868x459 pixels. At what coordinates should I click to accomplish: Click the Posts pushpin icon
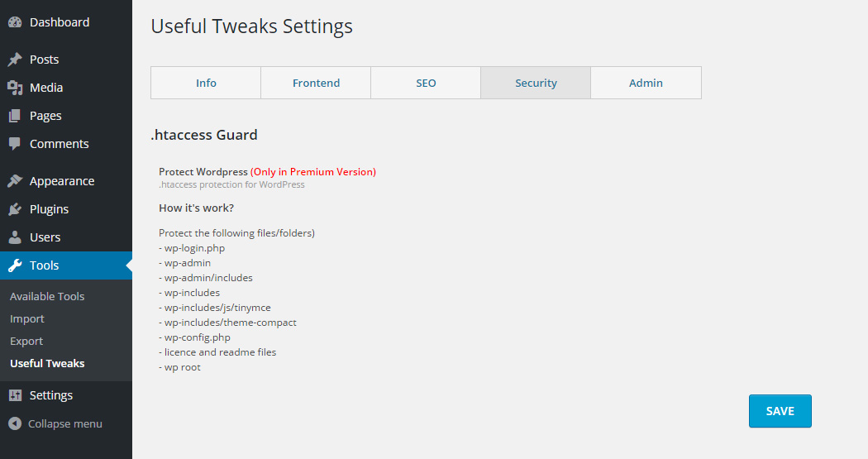click(15, 60)
